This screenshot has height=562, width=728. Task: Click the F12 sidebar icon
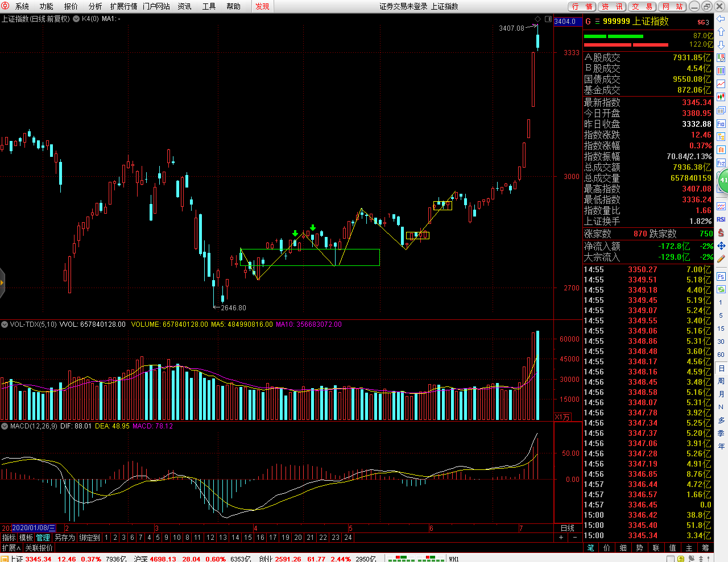point(721,163)
